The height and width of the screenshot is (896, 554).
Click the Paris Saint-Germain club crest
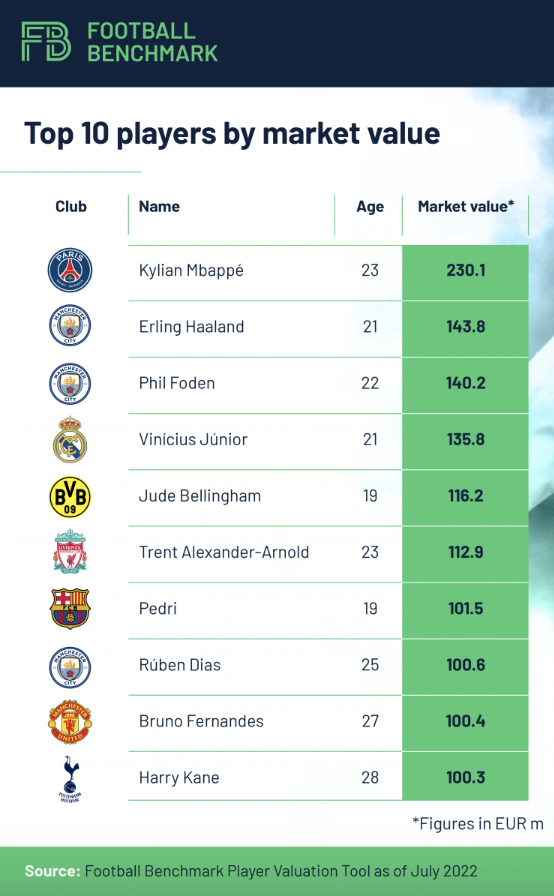70,270
